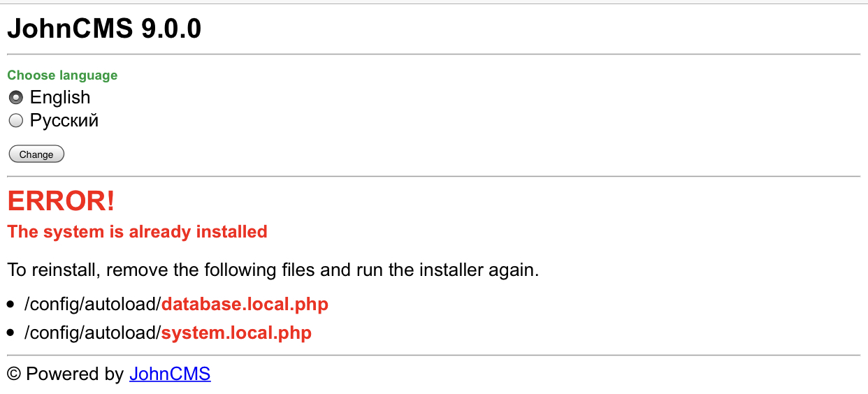Select the English radio button
The height and width of the screenshot is (394, 868).
click(15, 97)
